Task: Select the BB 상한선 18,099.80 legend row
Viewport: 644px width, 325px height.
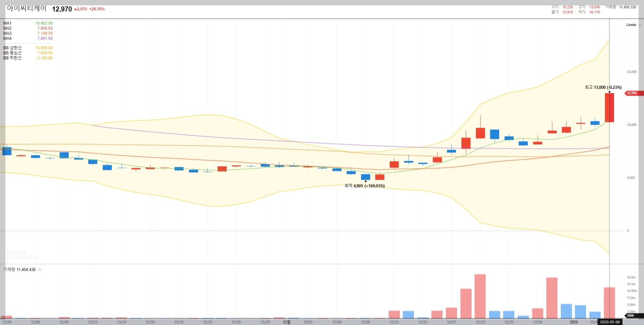Action: [x=28, y=48]
